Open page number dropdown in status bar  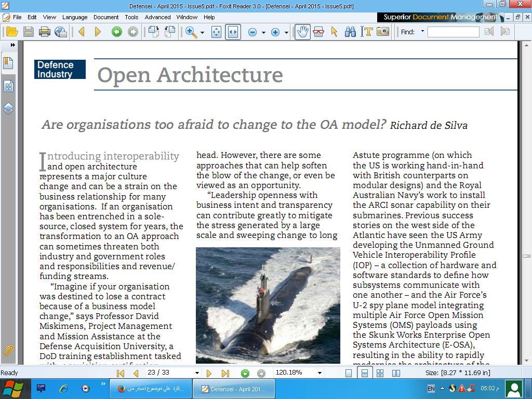coord(197,373)
